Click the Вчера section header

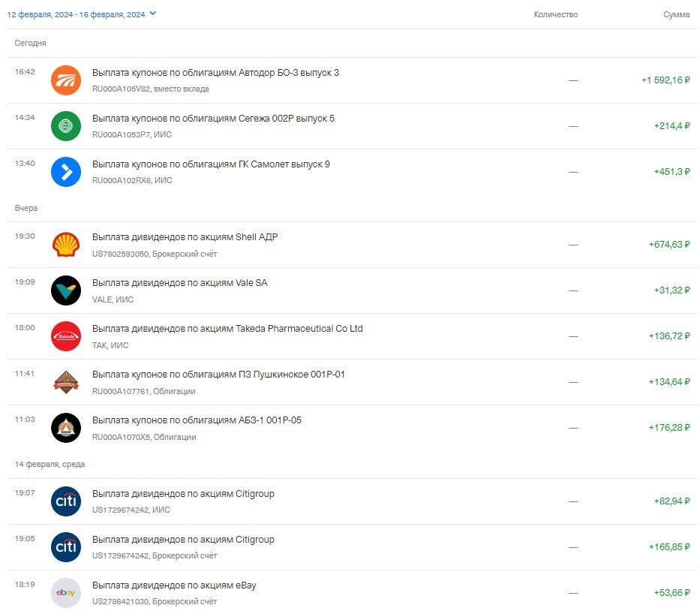coord(26,208)
